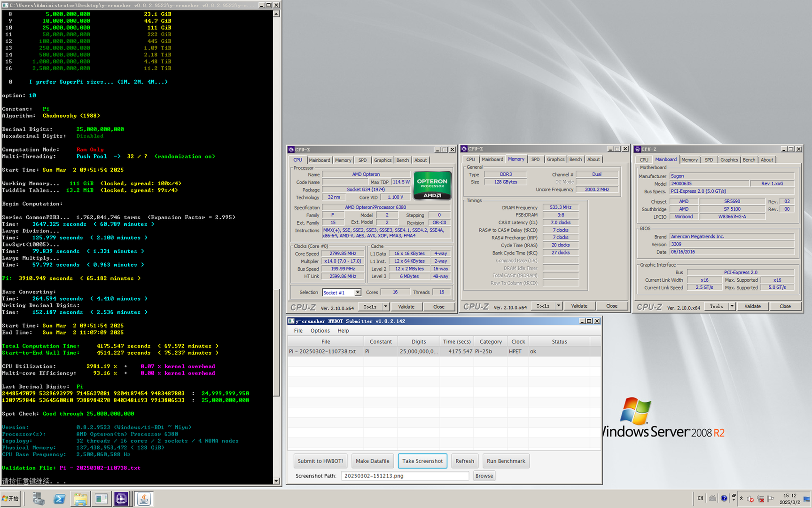Sort by the Digits column header
Viewport: 812px width, 508px height.
pos(419,341)
